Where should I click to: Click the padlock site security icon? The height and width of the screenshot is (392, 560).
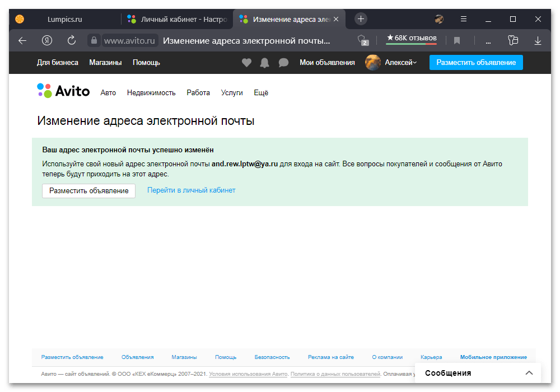point(94,40)
